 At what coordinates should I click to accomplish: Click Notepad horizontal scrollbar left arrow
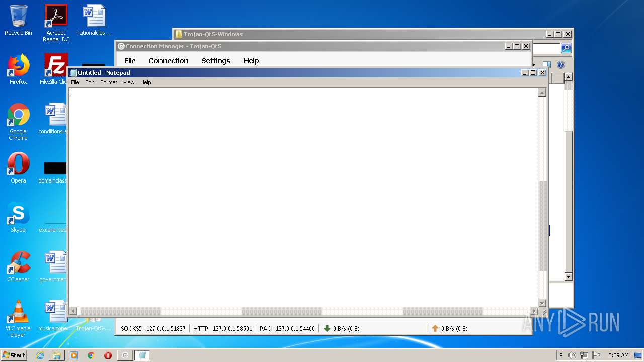[73, 311]
